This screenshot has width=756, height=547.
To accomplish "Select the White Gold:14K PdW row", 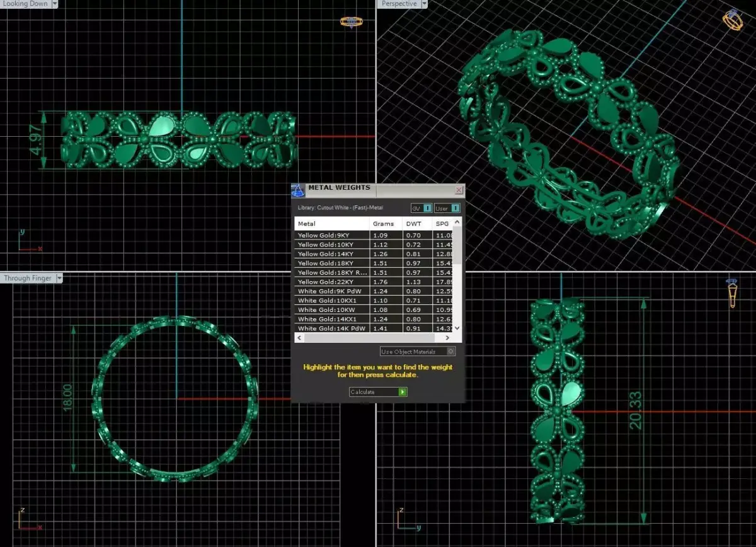I will click(x=374, y=328).
